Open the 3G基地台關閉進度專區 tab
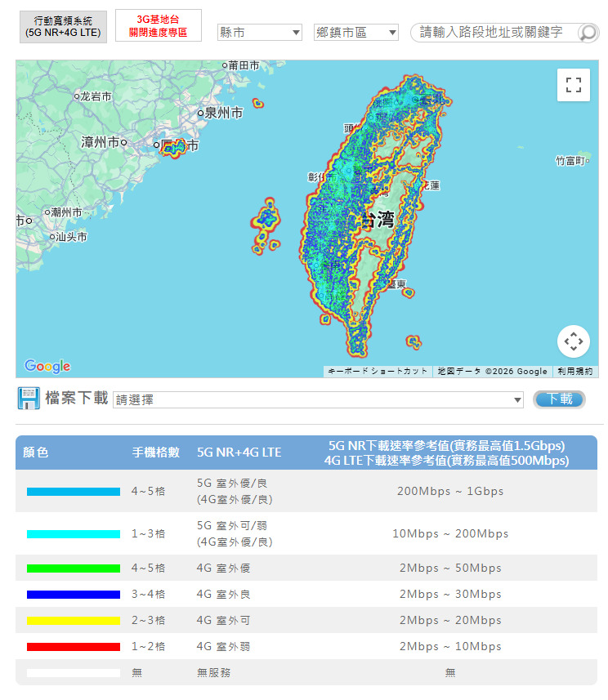Image resolution: width=608 pixels, height=700 pixels. tap(159, 26)
